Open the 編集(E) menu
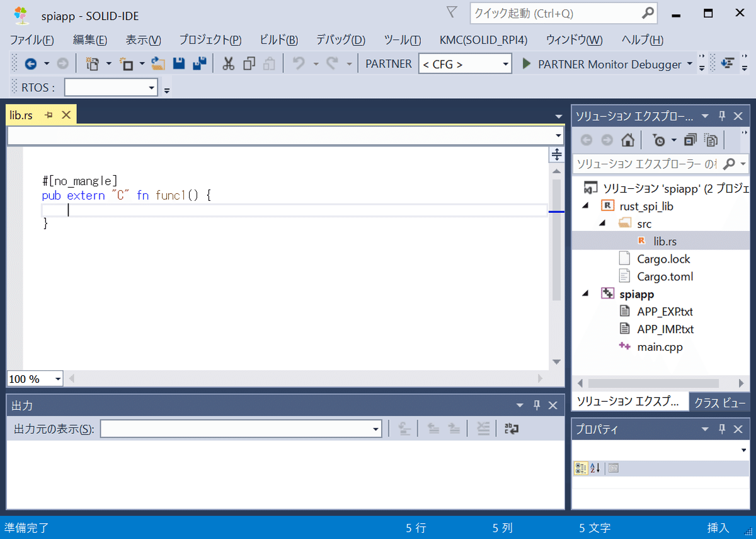This screenshot has height=539, width=756. (90, 40)
